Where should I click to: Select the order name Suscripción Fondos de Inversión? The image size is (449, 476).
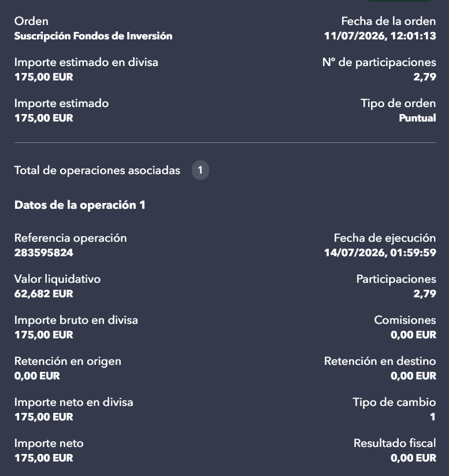pyautogui.click(x=93, y=36)
